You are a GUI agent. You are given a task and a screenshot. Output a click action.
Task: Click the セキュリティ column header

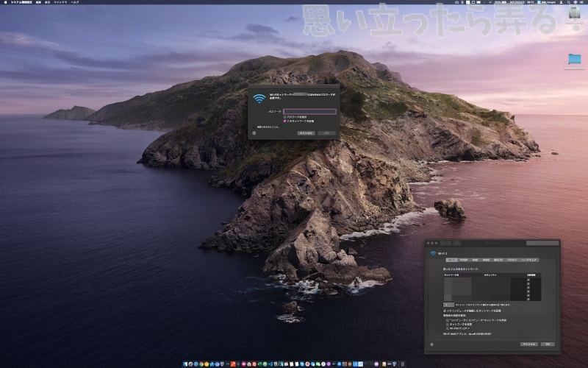(x=490, y=275)
